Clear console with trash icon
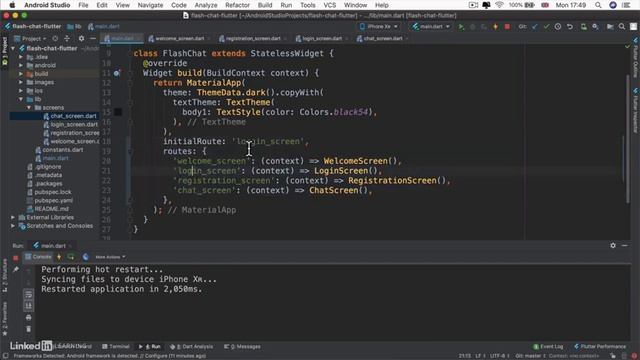 tap(29, 329)
